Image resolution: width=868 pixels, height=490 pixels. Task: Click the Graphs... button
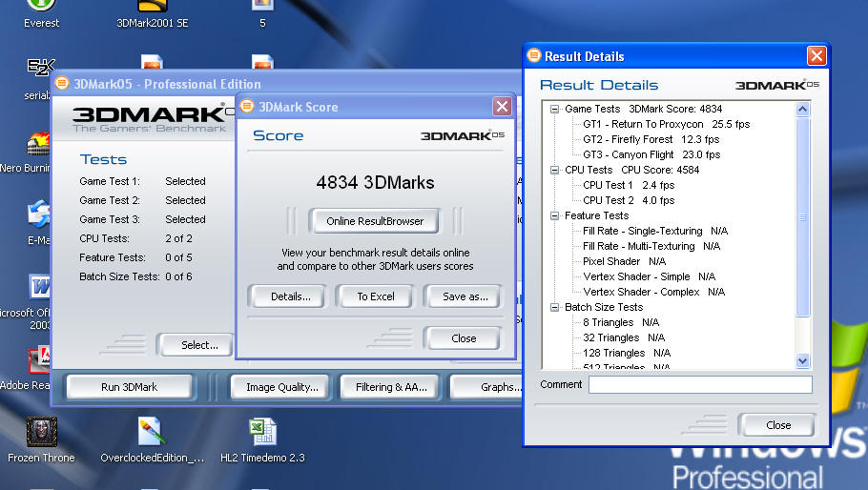[487, 387]
